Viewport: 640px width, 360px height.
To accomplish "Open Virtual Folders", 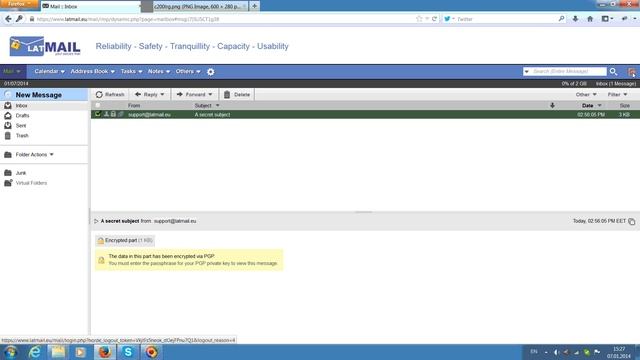I will pyautogui.click(x=31, y=183).
